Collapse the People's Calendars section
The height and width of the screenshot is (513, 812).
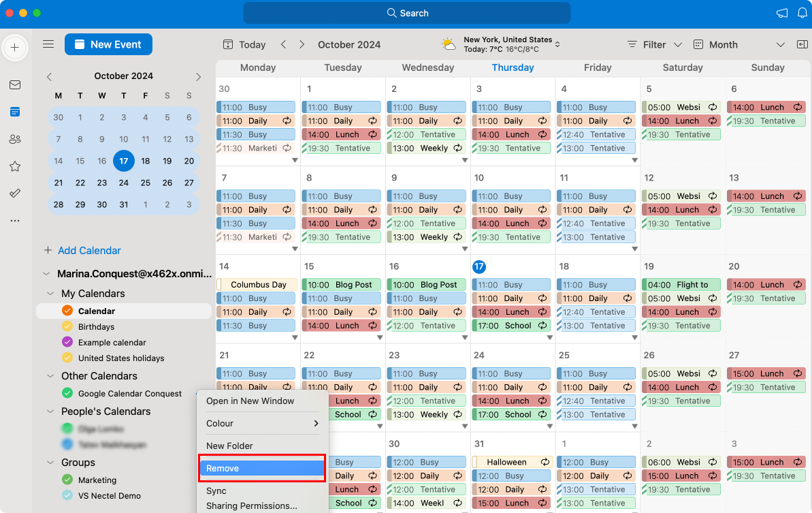[x=50, y=411]
